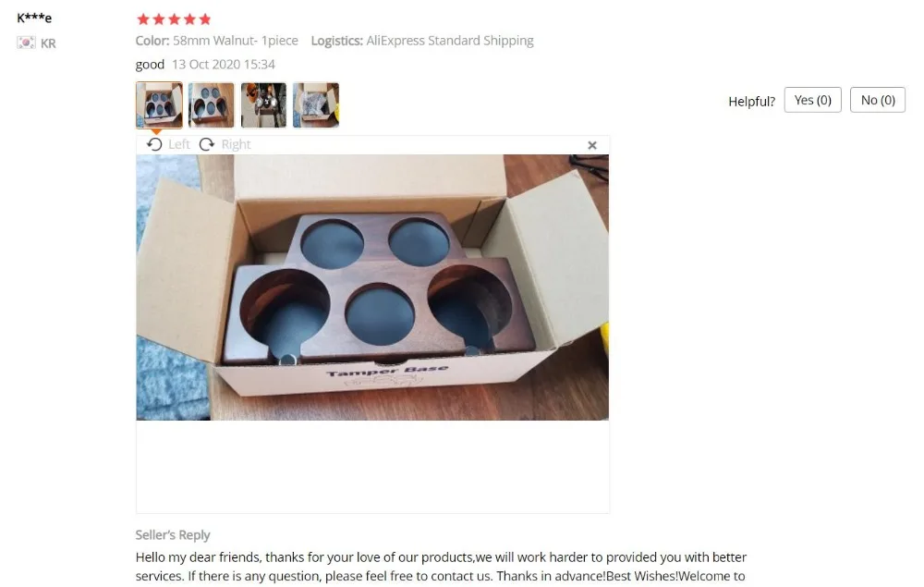Click the AliExpress Standard Shipping text
This screenshot has height=587, width=924.
pos(450,41)
